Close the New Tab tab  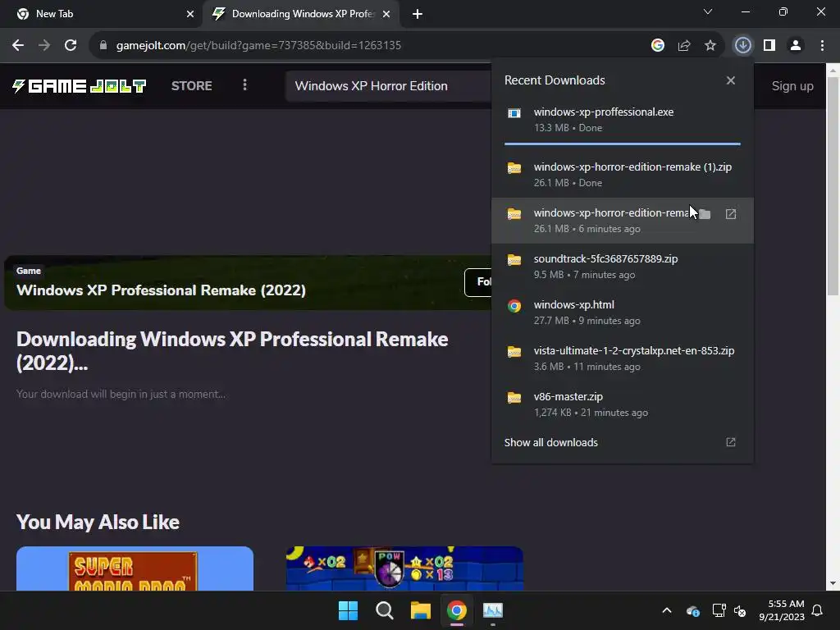pos(190,14)
